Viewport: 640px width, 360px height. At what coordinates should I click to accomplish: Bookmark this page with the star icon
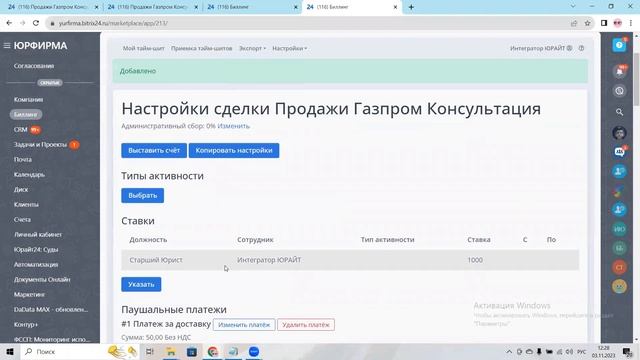click(x=587, y=23)
